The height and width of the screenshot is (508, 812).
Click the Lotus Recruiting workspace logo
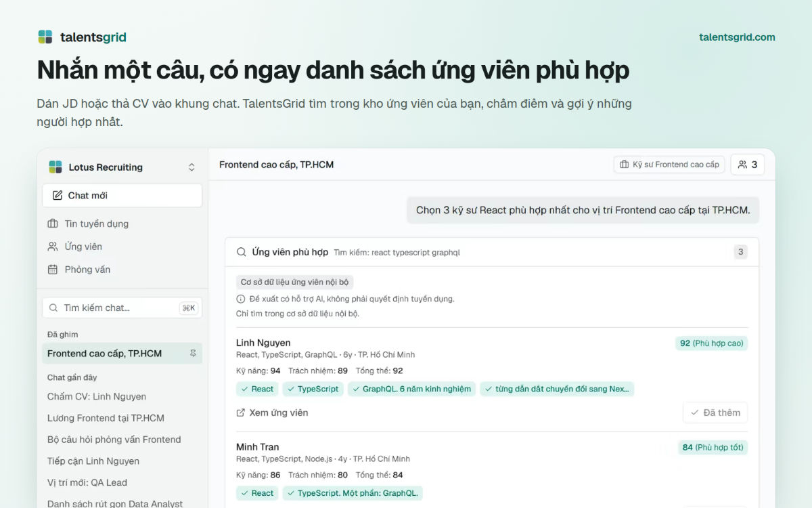click(x=55, y=167)
